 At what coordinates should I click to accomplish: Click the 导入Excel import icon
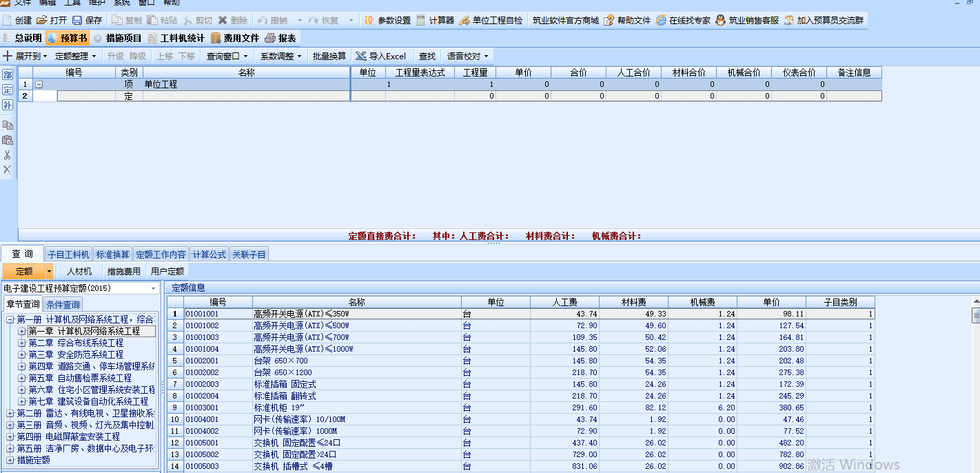coord(360,56)
